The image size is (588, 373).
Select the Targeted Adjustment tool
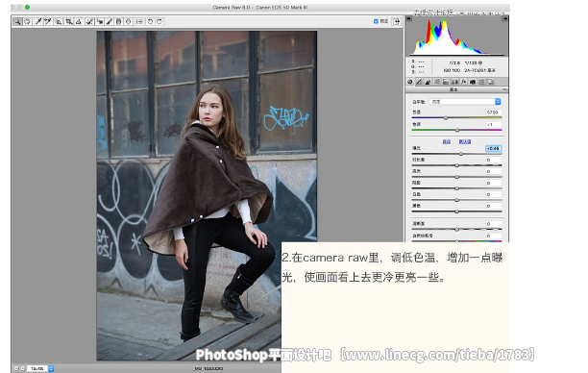[x=58, y=22]
